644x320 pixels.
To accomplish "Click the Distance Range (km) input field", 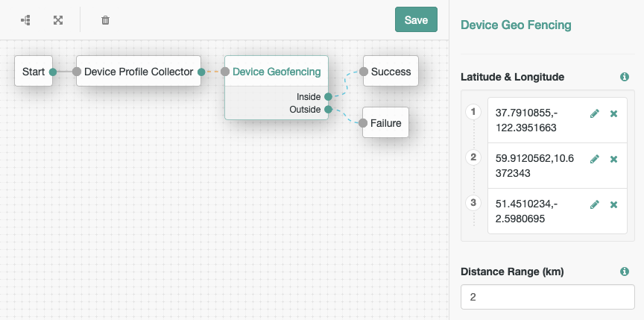I will coord(548,297).
